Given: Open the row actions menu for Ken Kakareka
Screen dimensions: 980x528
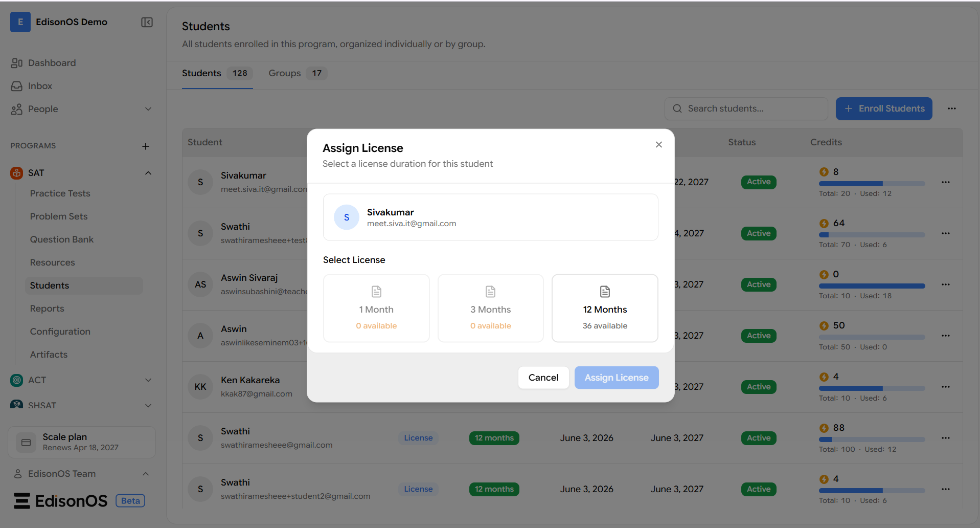Looking at the screenshot, I should coord(946,387).
